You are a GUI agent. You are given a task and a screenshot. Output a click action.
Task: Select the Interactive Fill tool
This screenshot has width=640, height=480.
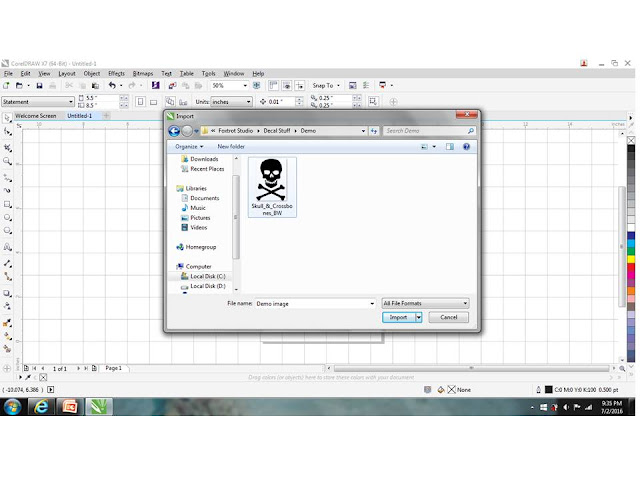[7, 336]
